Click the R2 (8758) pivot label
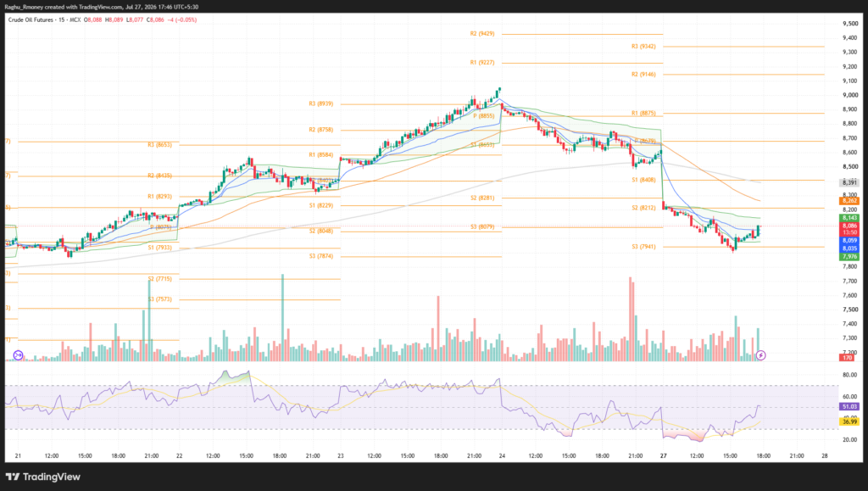868x491 pixels. point(321,130)
